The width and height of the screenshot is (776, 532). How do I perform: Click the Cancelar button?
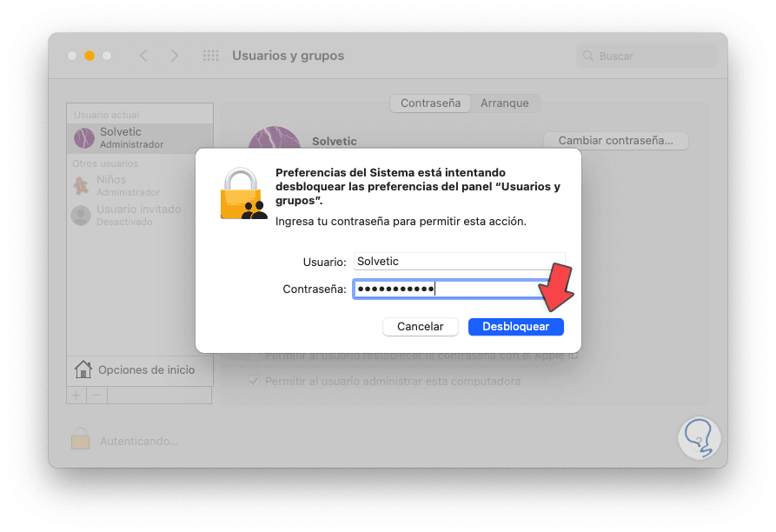coord(421,327)
